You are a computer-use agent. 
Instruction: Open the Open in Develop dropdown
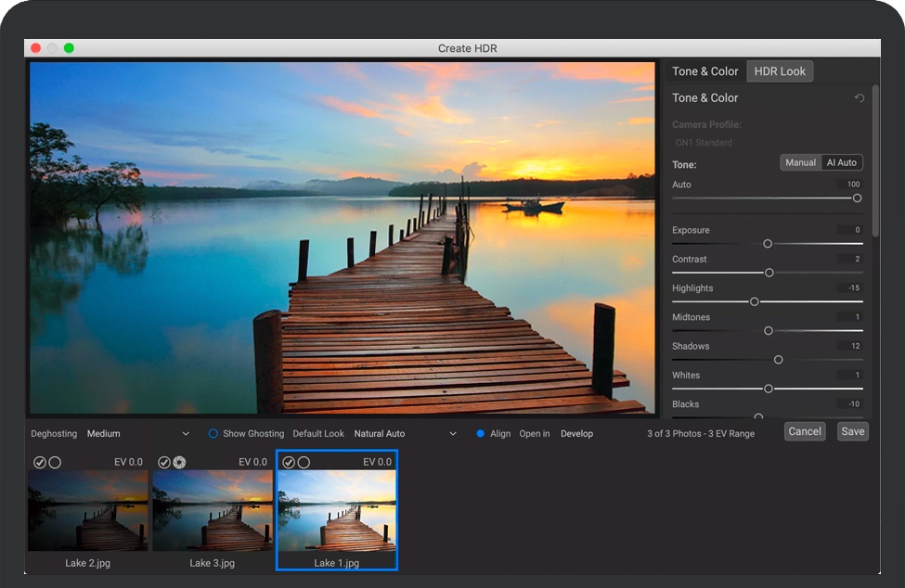(x=576, y=433)
